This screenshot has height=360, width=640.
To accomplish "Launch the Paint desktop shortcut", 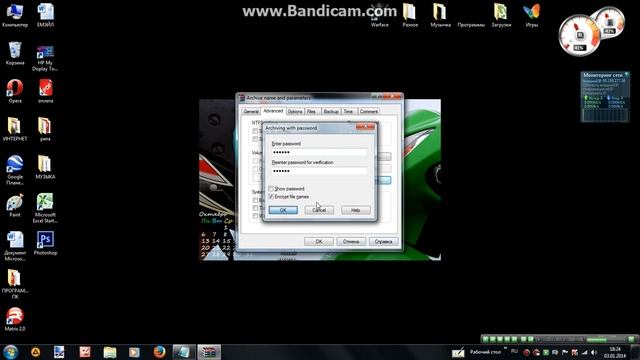I will click(x=15, y=205).
